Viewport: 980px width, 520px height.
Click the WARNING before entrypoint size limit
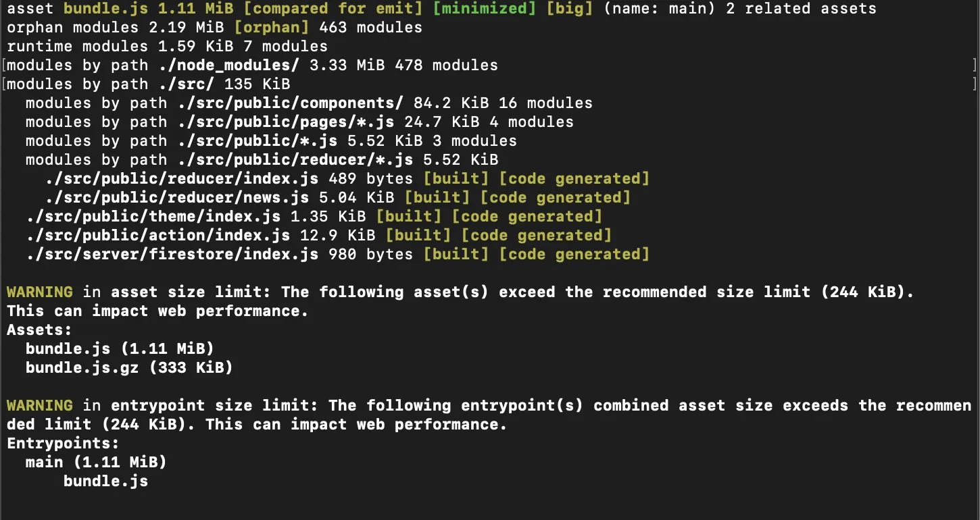[39, 406]
